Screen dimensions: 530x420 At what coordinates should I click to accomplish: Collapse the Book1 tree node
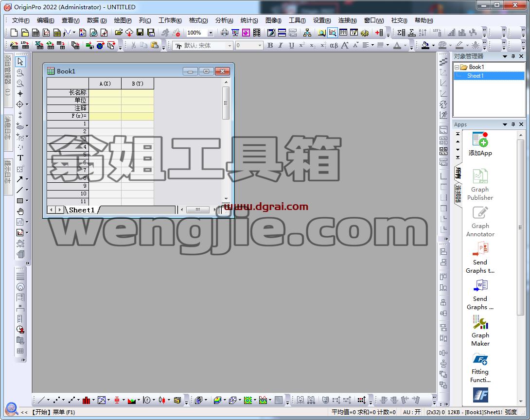point(457,67)
